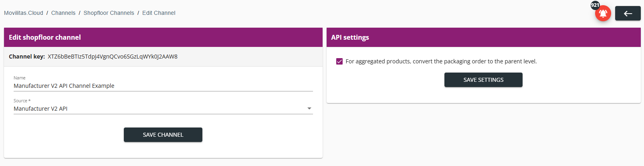644x166 pixels.
Task: Click the back arrow button
Action: [628, 14]
